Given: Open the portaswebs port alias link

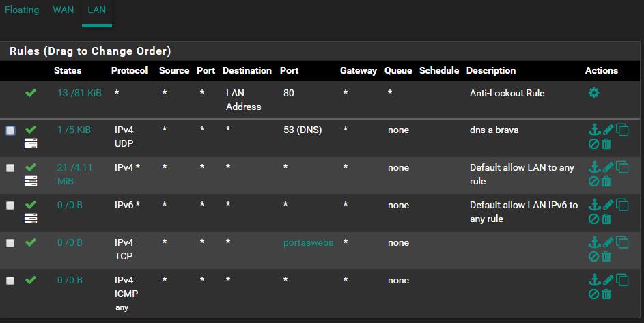Looking at the screenshot, I should tap(308, 242).
